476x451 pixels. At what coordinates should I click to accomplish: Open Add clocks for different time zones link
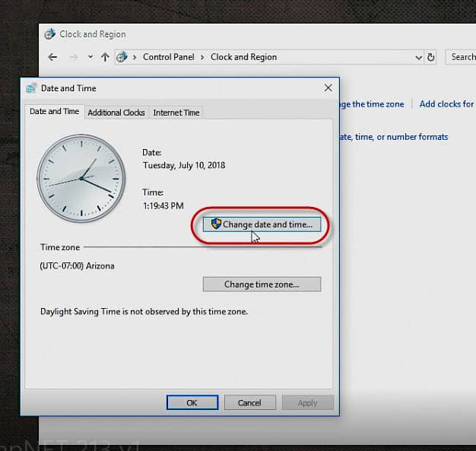tap(447, 104)
